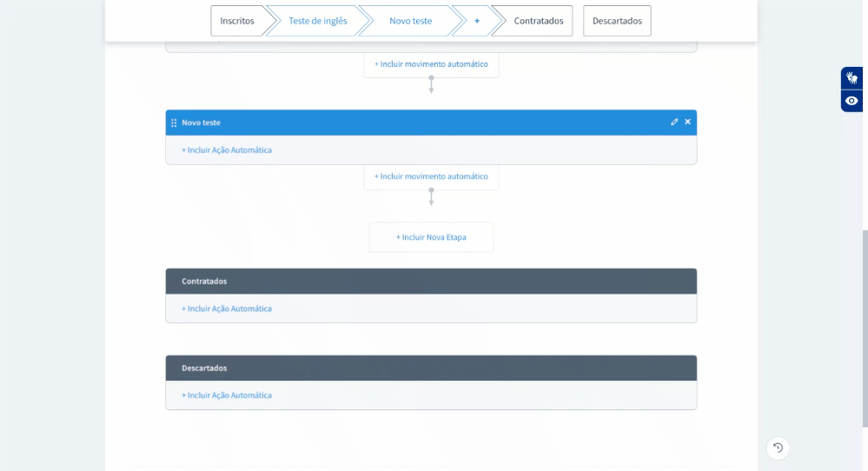Grab the drag handle beside Novo teste
The image size is (868, 471).
click(x=174, y=123)
